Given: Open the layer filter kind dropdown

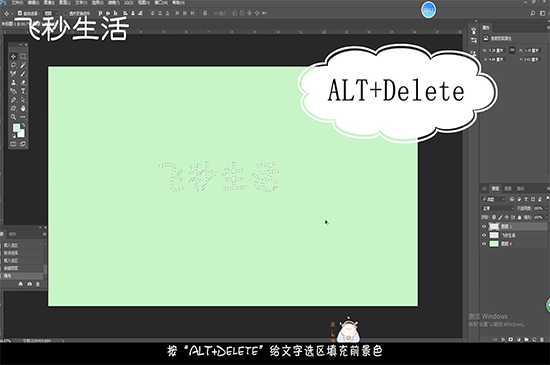Looking at the screenshot, I should click(x=493, y=199).
